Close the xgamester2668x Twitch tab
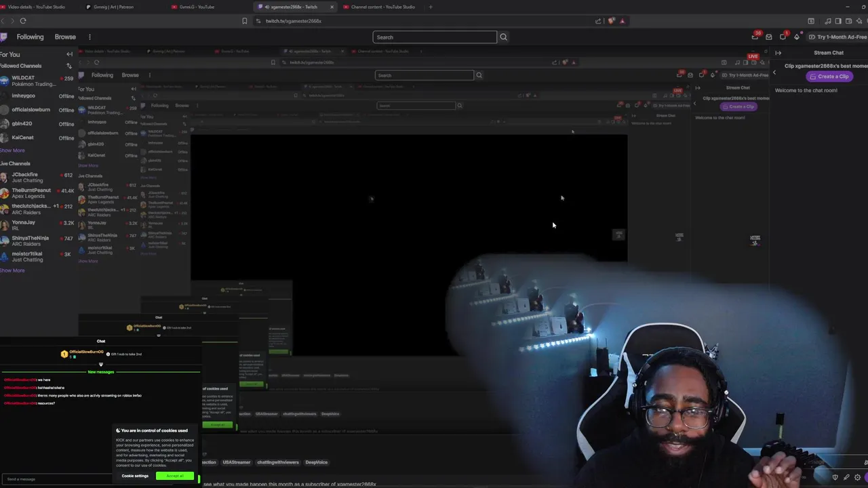 point(332,7)
